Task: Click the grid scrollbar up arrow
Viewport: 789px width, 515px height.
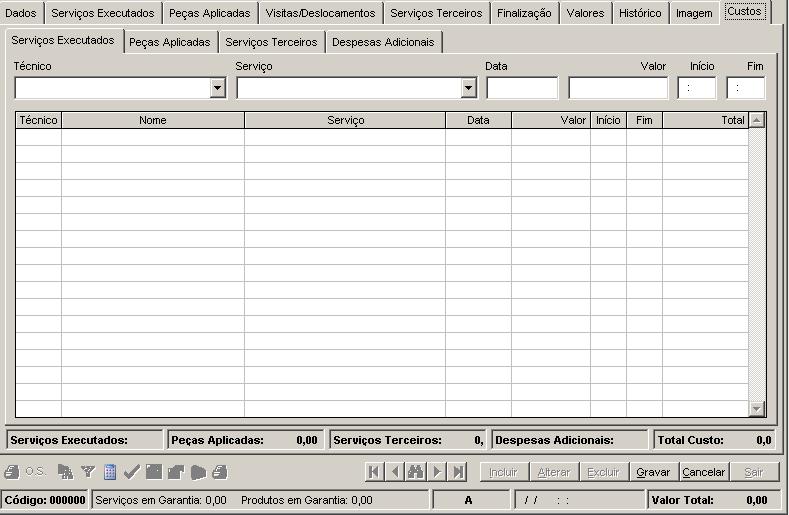Action: tap(757, 120)
